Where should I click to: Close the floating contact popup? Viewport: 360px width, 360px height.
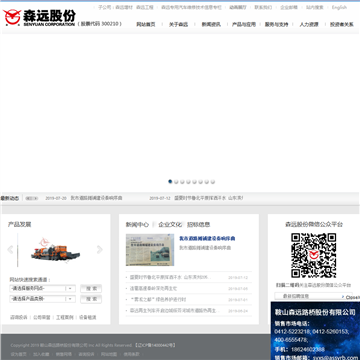coord(352,297)
